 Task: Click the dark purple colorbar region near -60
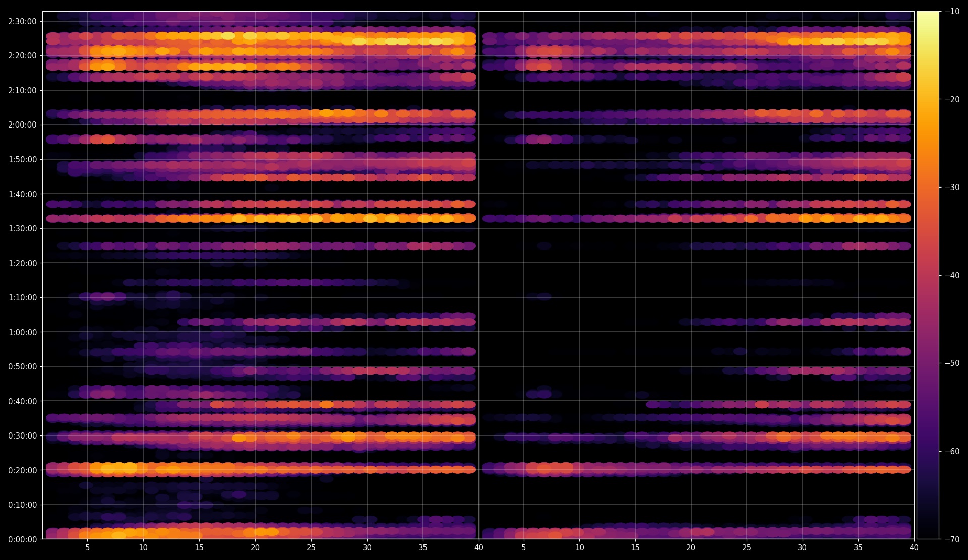point(928,451)
